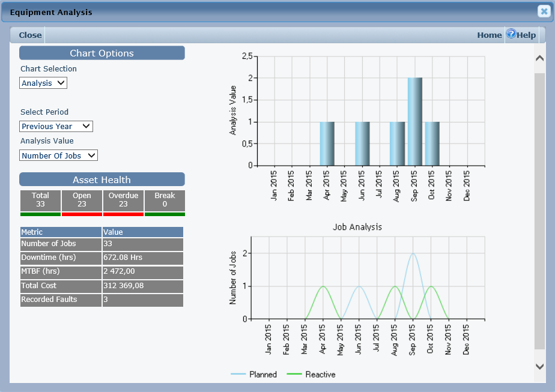Click the Close menu item
555x392 pixels.
coord(30,35)
